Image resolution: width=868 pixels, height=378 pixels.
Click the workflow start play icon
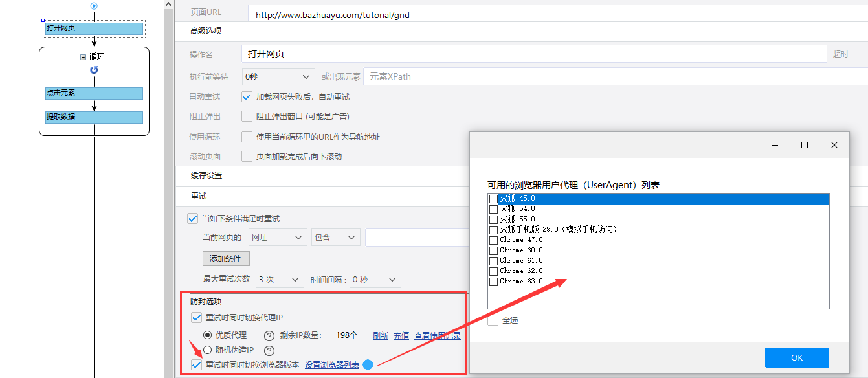click(x=94, y=6)
